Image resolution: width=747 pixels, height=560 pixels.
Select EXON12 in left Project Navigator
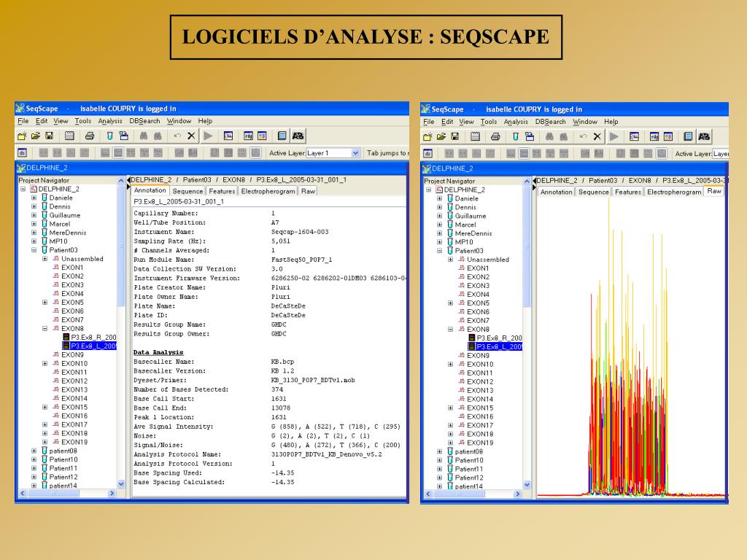[74, 381]
